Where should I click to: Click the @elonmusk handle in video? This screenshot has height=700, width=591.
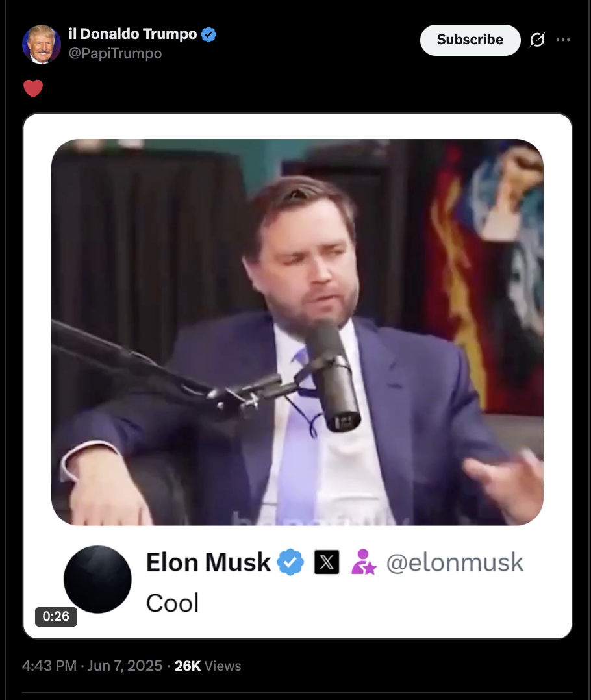pos(455,562)
